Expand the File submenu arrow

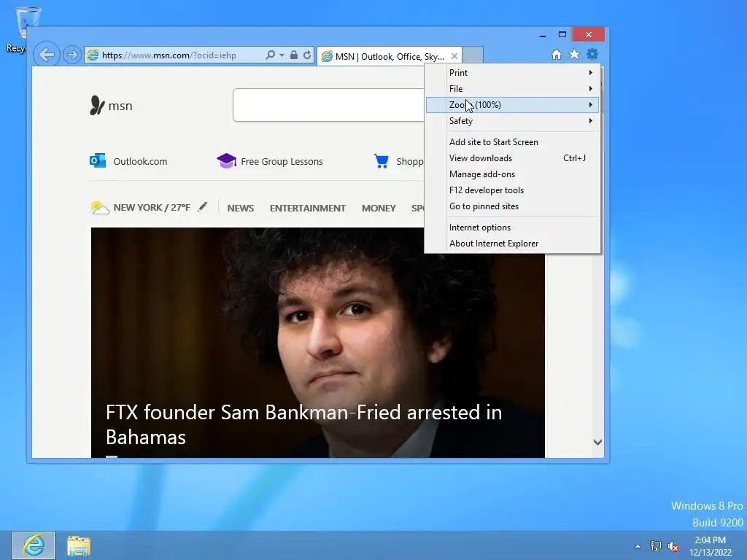[591, 89]
